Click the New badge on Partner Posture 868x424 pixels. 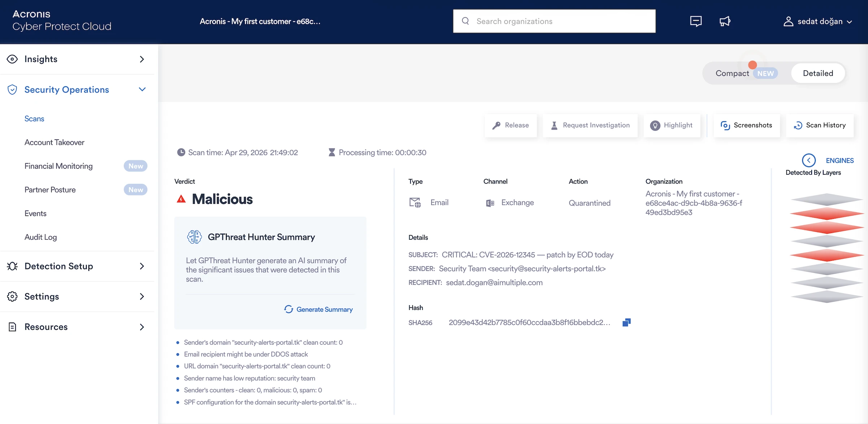136,190
